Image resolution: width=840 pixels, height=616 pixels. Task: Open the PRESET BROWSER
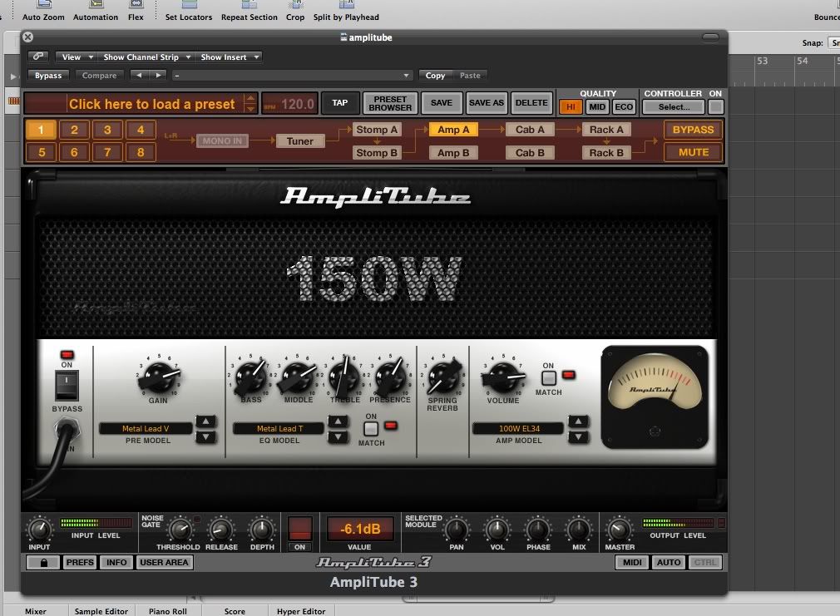390,103
